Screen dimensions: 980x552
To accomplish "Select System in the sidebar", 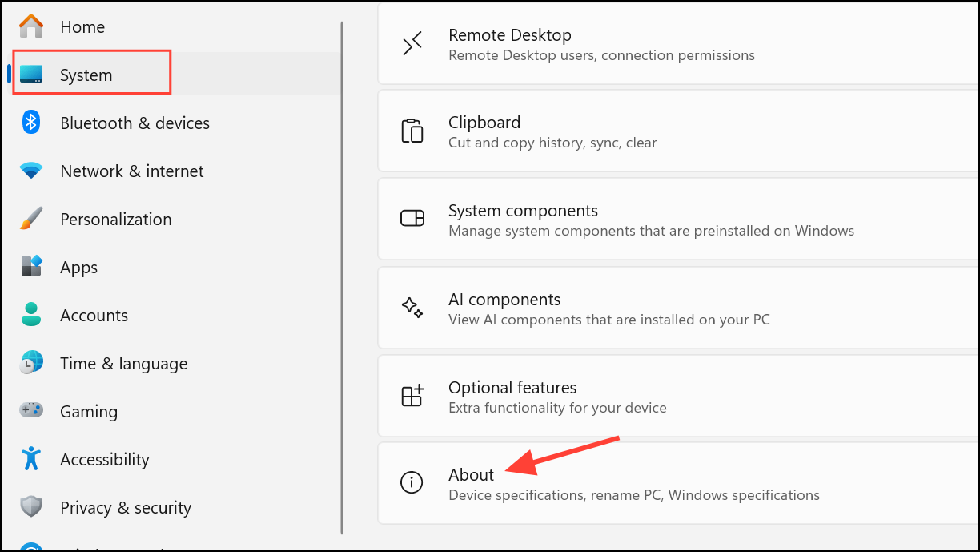I will (84, 75).
